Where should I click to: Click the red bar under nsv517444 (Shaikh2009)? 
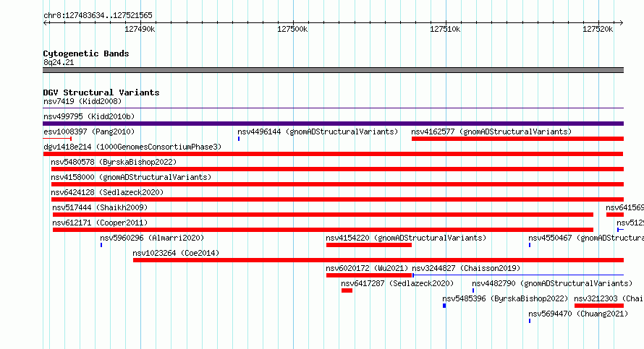click(x=323, y=215)
